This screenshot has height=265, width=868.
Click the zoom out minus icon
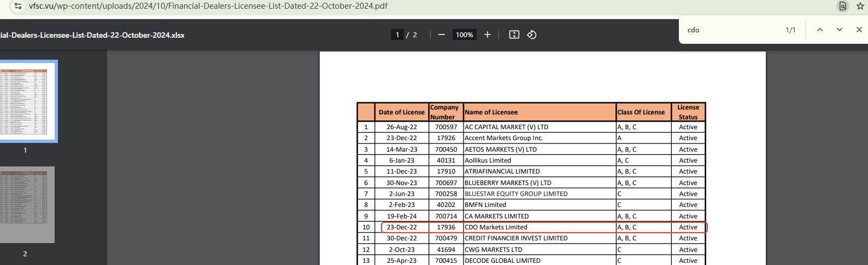click(442, 34)
